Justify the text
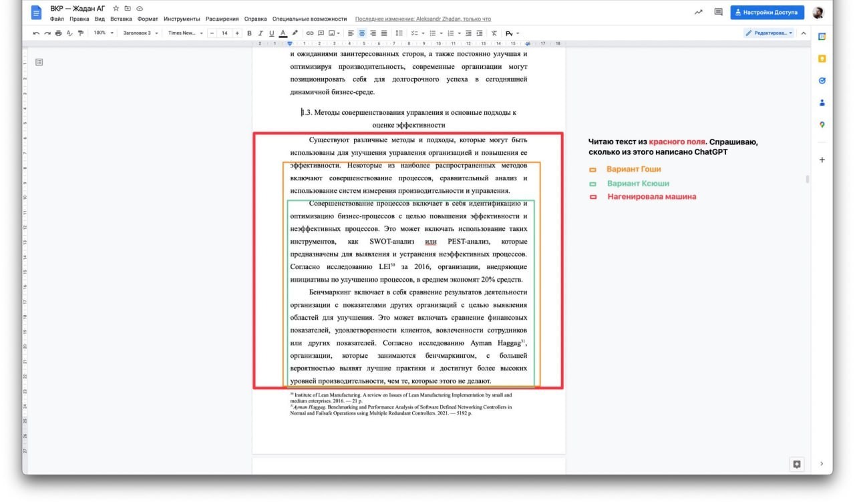The image size is (855, 504). [x=384, y=33]
